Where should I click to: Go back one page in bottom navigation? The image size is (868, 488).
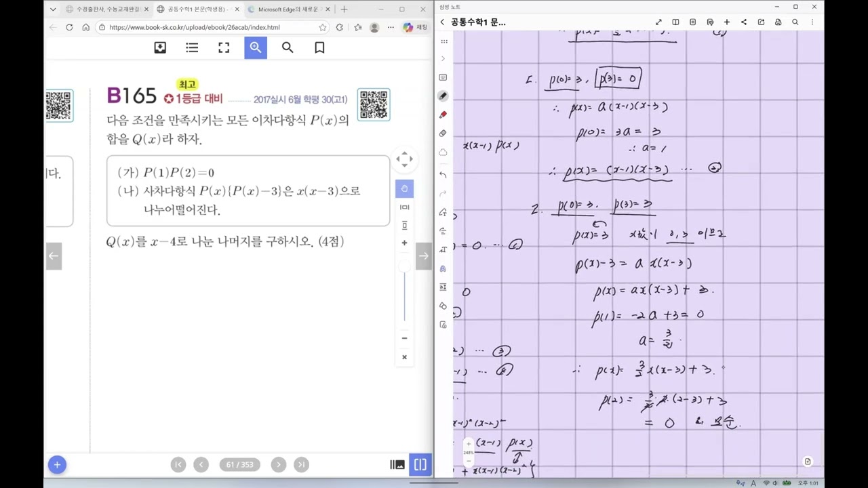pyautogui.click(x=201, y=464)
